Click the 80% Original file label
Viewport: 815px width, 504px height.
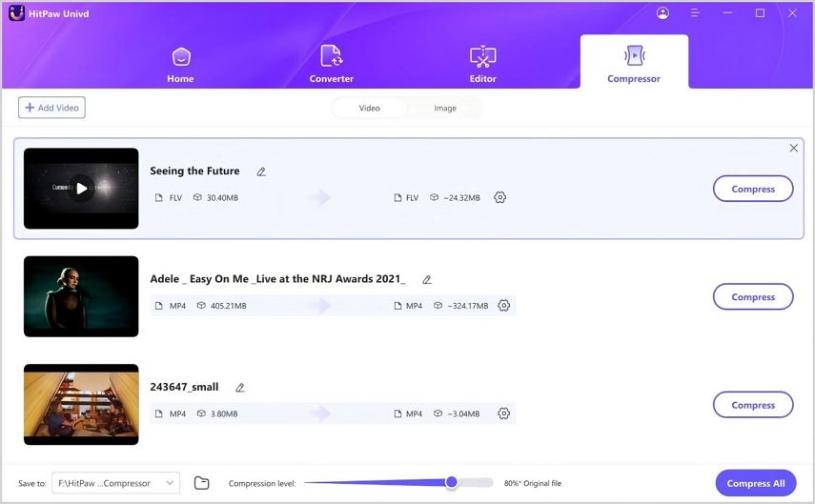pyautogui.click(x=533, y=483)
